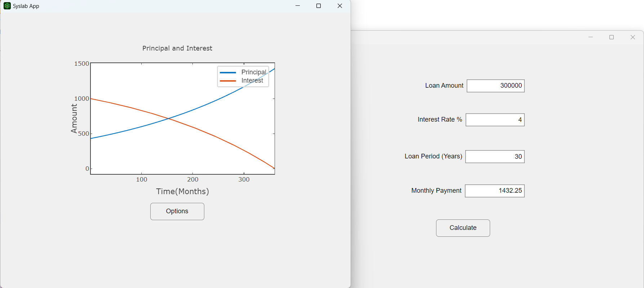Click the orange line swatch in legend

(228, 81)
